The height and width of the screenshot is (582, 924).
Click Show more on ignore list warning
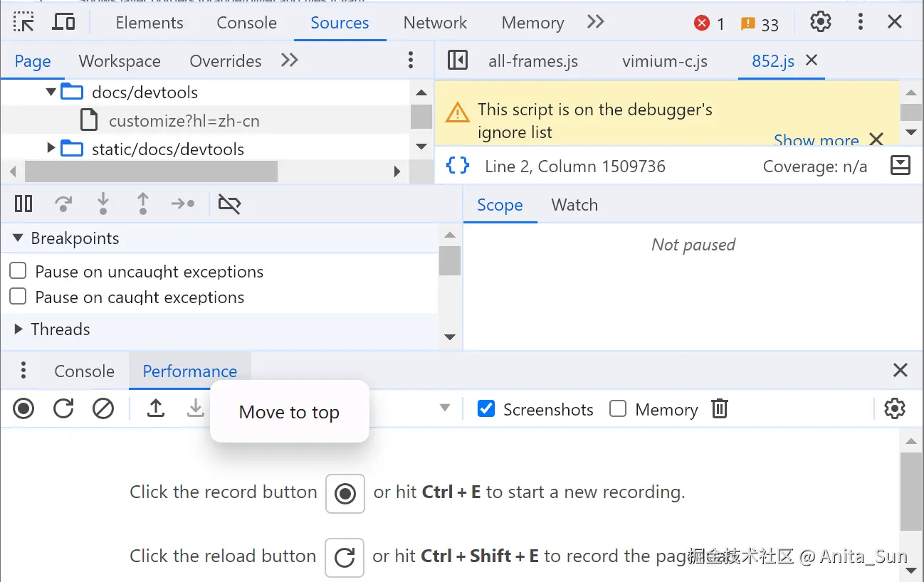[x=816, y=140]
